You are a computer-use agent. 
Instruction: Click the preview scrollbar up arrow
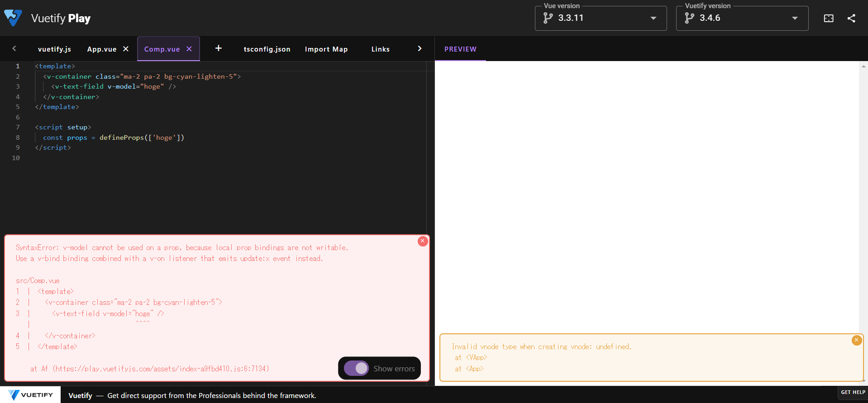pos(863,66)
